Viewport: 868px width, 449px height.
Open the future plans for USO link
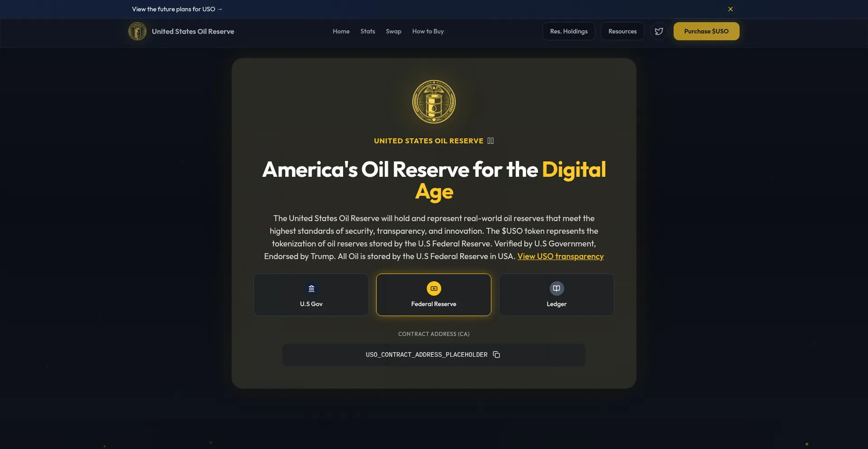click(177, 9)
